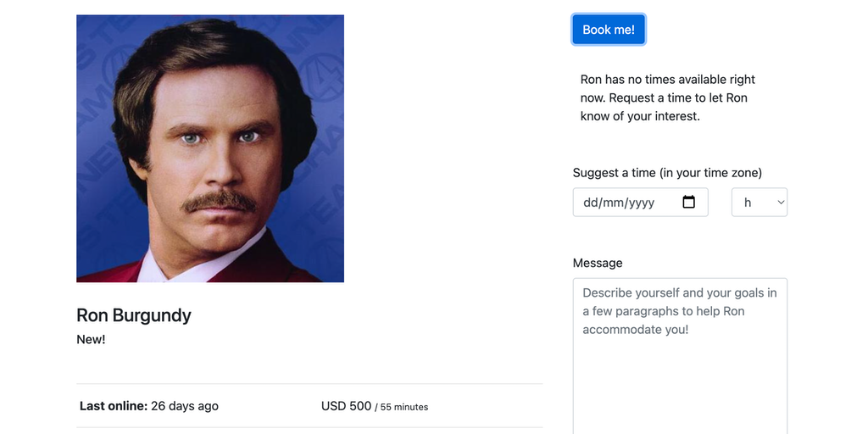Click the "Ron has no times available" notice
The image size is (868, 434).
click(x=667, y=80)
